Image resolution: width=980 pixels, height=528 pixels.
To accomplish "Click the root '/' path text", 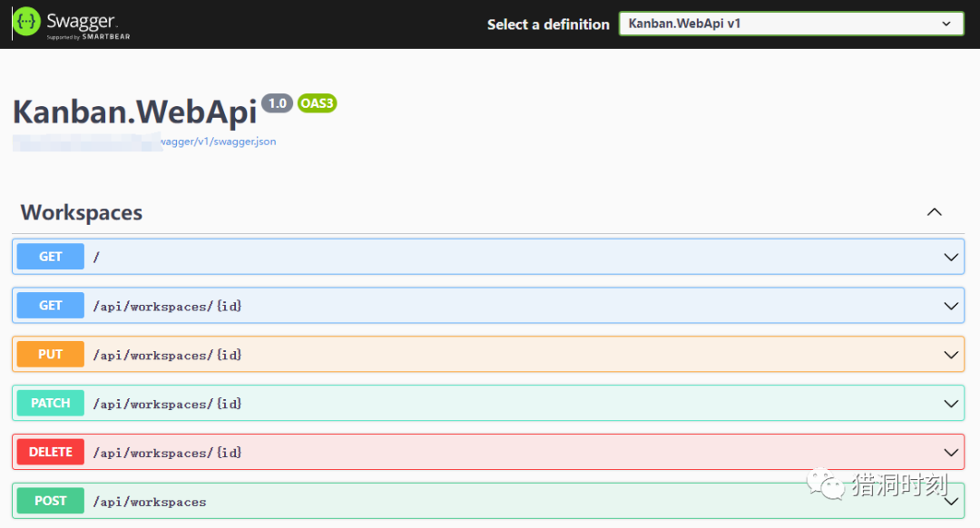I will point(96,257).
